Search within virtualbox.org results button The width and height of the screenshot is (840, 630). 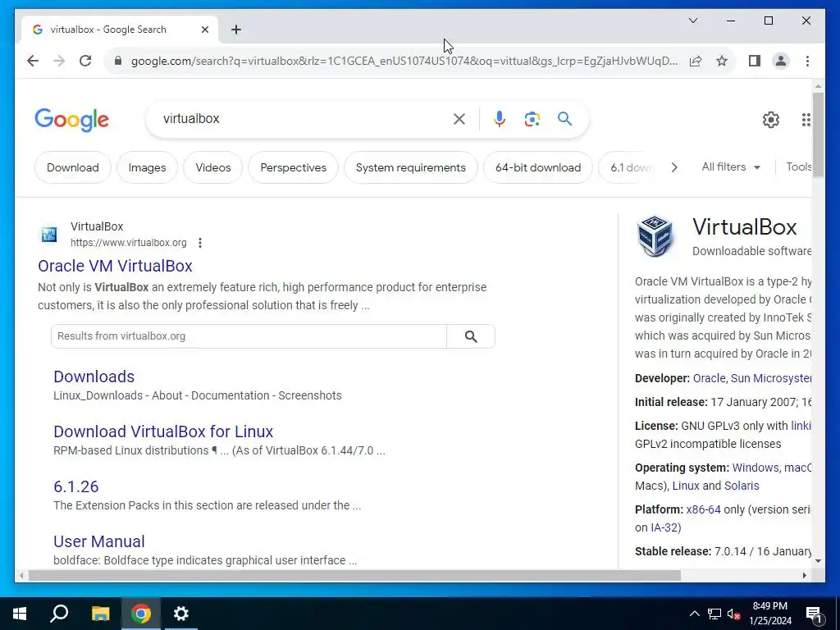pos(471,336)
